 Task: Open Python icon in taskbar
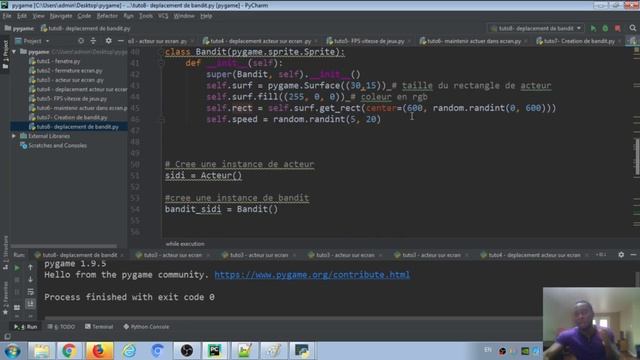[302, 351]
